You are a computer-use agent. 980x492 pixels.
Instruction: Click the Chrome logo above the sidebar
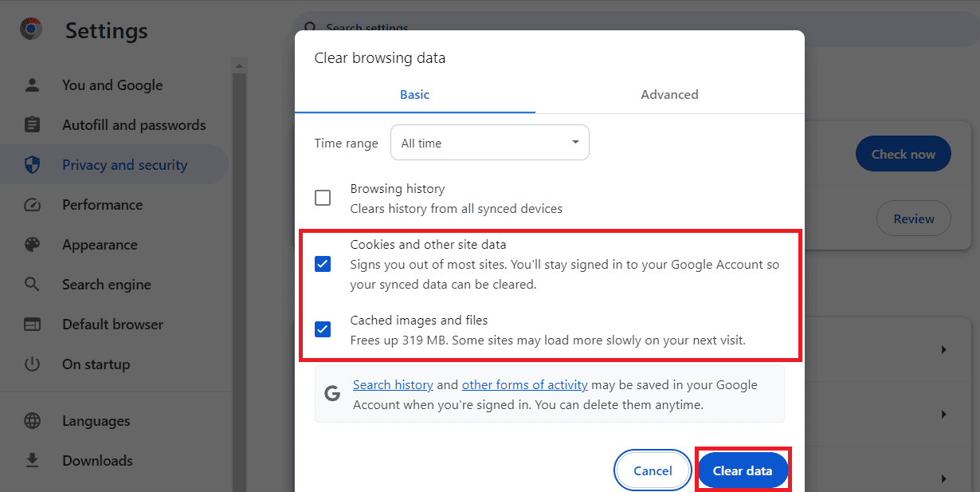(29, 30)
